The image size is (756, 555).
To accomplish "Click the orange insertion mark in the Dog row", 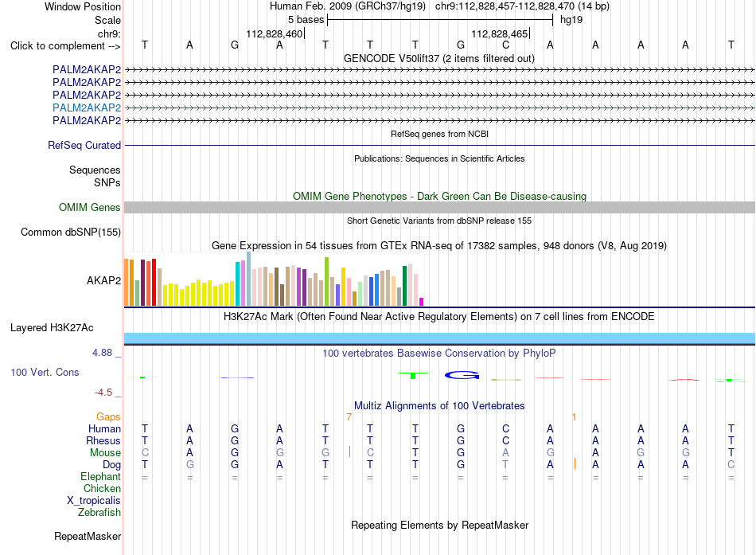I will [x=575, y=463].
